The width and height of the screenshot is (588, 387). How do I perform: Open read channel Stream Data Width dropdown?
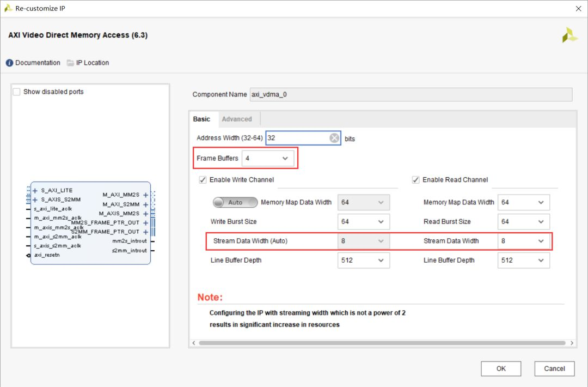[x=524, y=241]
